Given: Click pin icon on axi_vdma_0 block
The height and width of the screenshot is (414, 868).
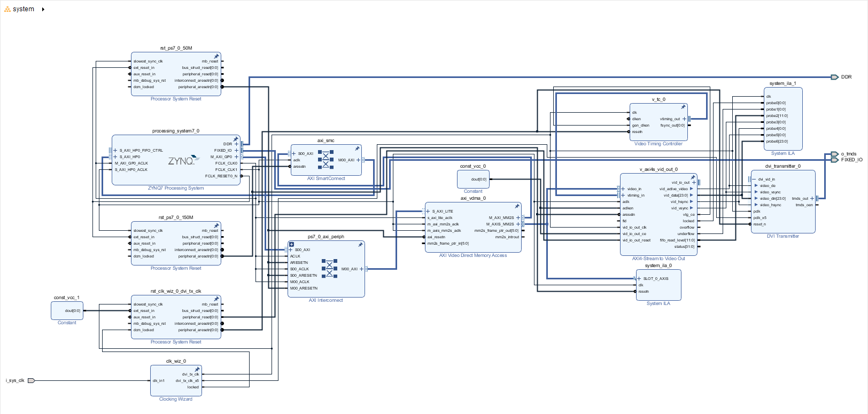Looking at the screenshot, I should click(x=517, y=206).
